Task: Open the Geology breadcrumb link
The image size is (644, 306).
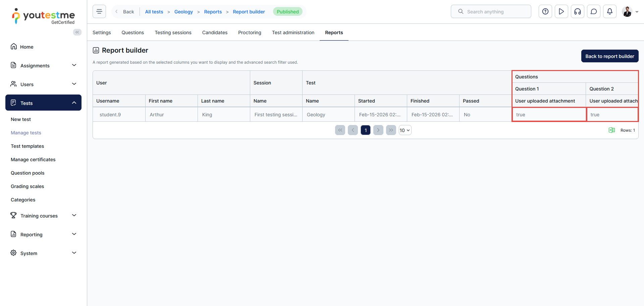Action: click(183, 12)
